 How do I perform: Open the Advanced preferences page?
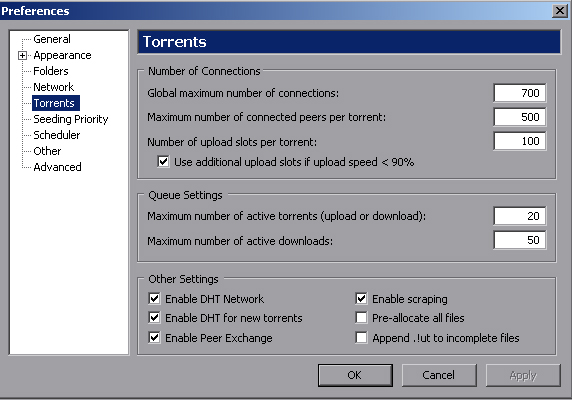pyautogui.click(x=57, y=167)
